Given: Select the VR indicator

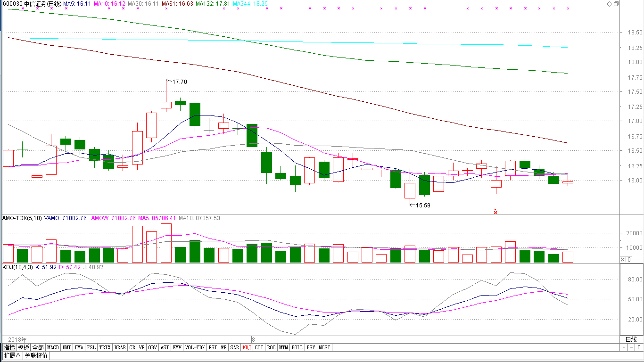Looking at the screenshot, I should [142, 347].
